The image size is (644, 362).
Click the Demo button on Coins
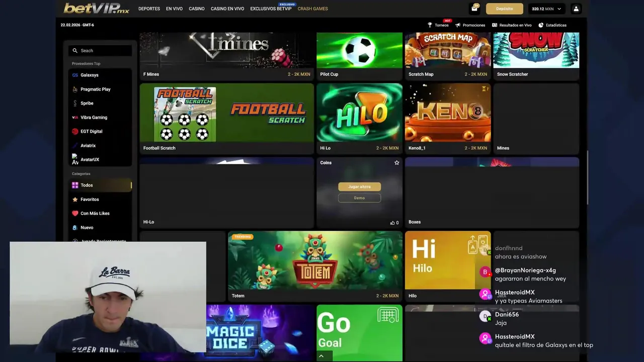coord(359,198)
